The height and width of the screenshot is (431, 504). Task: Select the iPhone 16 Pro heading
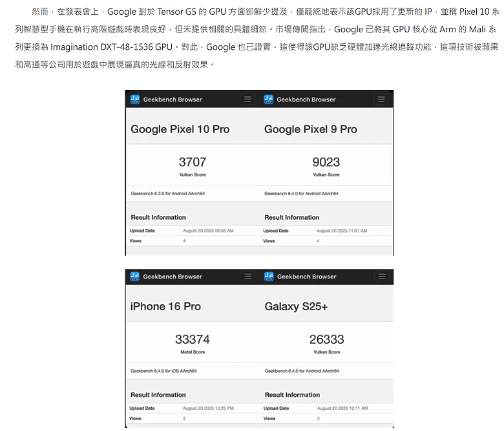tap(165, 306)
